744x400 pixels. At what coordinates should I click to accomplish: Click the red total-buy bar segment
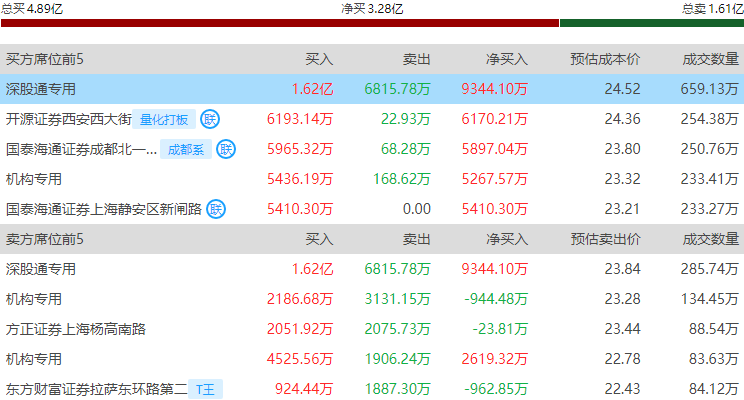tap(280, 23)
